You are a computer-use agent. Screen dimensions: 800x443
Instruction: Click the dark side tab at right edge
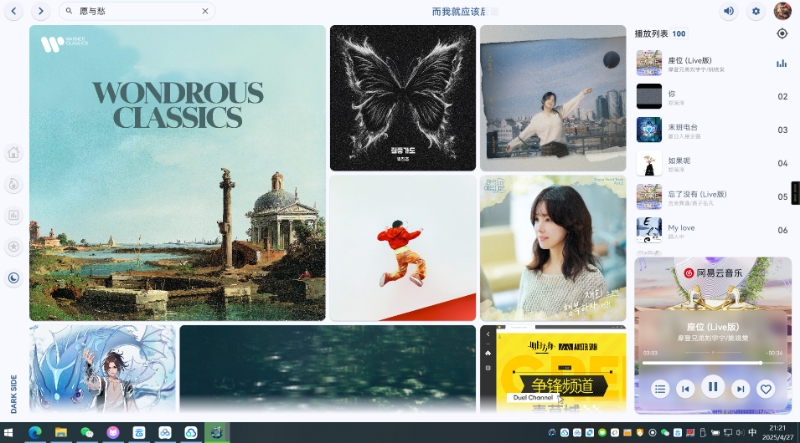click(795, 193)
